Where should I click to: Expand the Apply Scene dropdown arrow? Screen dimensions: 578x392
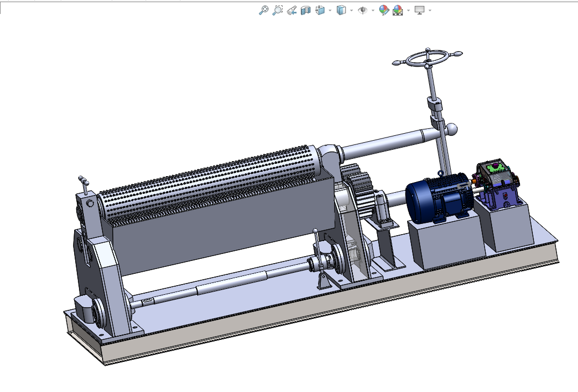click(x=408, y=10)
